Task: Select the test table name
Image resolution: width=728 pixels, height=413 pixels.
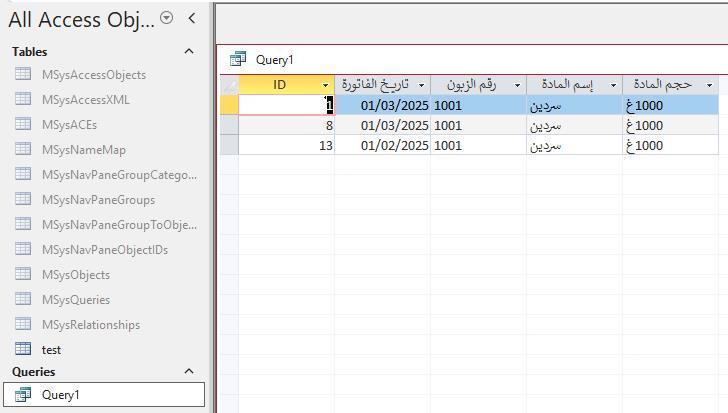Action: (x=51, y=350)
